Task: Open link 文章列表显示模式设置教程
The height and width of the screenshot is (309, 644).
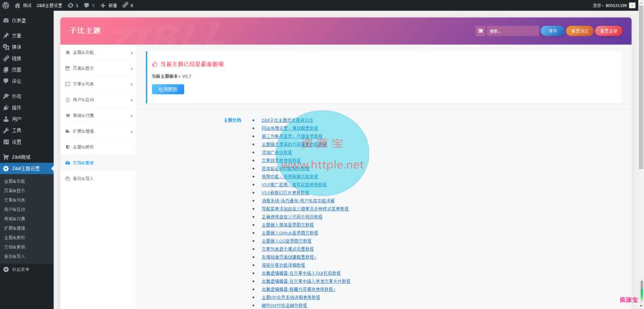Action: coord(287,249)
